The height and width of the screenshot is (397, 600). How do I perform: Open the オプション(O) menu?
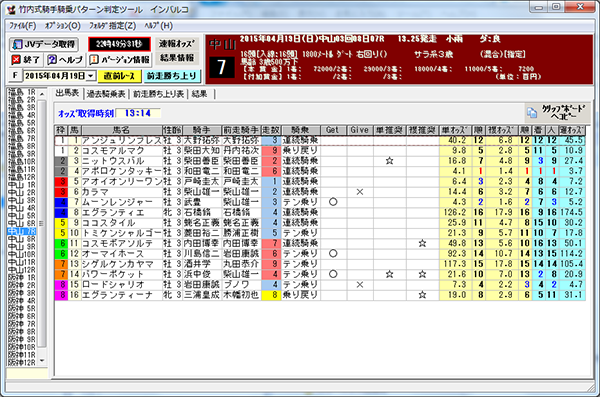coord(62,26)
